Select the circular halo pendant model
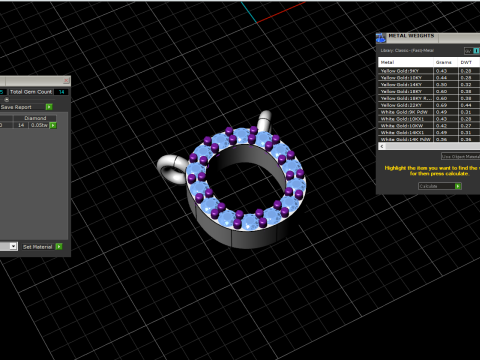The height and width of the screenshot is (360, 480). [246, 187]
